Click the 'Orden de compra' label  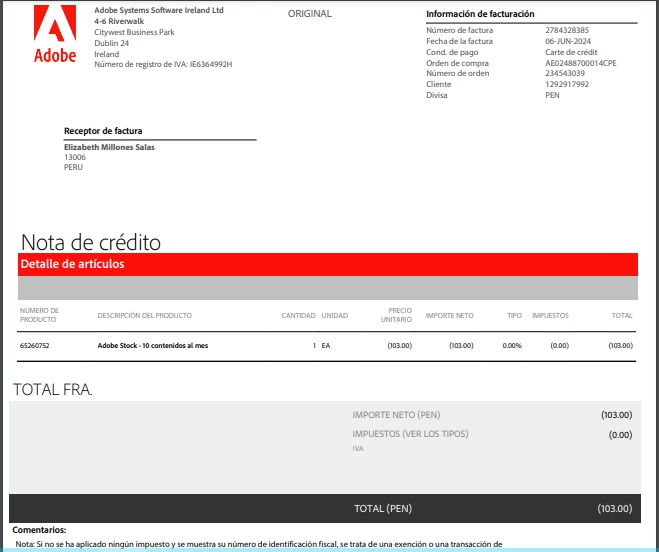(457, 63)
